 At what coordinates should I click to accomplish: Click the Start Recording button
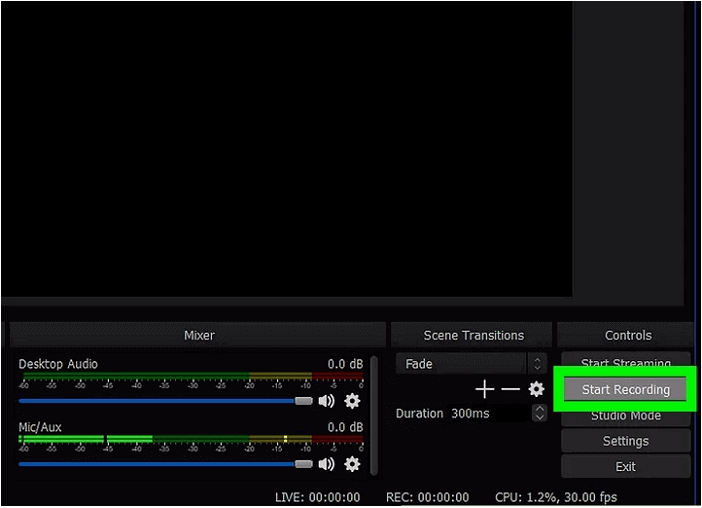coord(625,390)
